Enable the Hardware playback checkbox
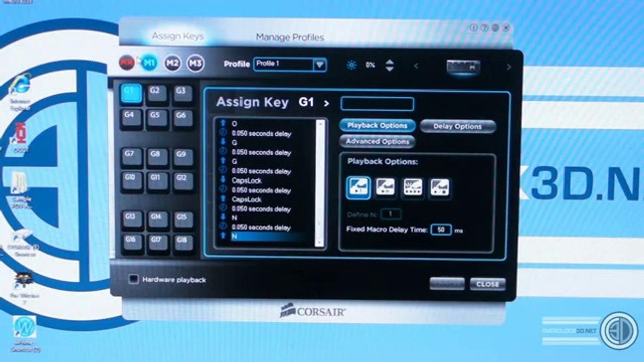The width and height of the screenshot is (644, 362). (x=133, y=279)
